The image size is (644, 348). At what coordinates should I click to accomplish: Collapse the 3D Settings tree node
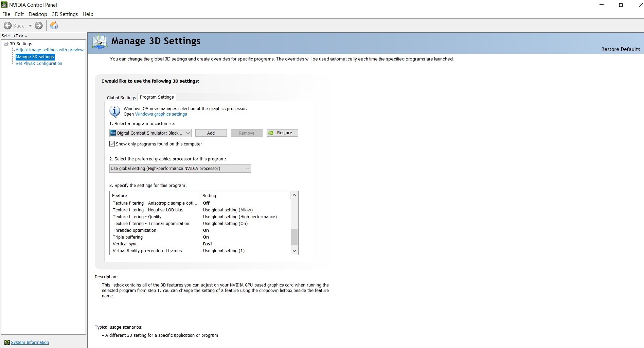tap(6, 43)
